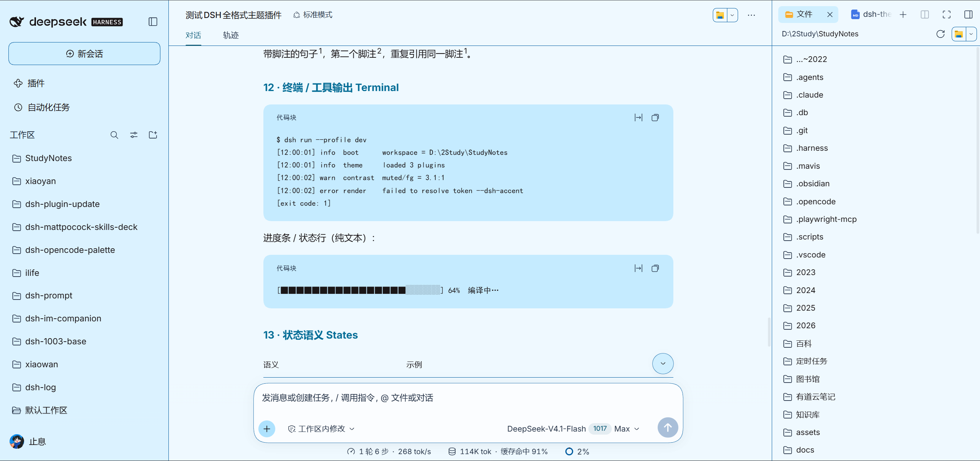
Task: Toggle line wrap on Terminal code block
Action: coord(639,117)
